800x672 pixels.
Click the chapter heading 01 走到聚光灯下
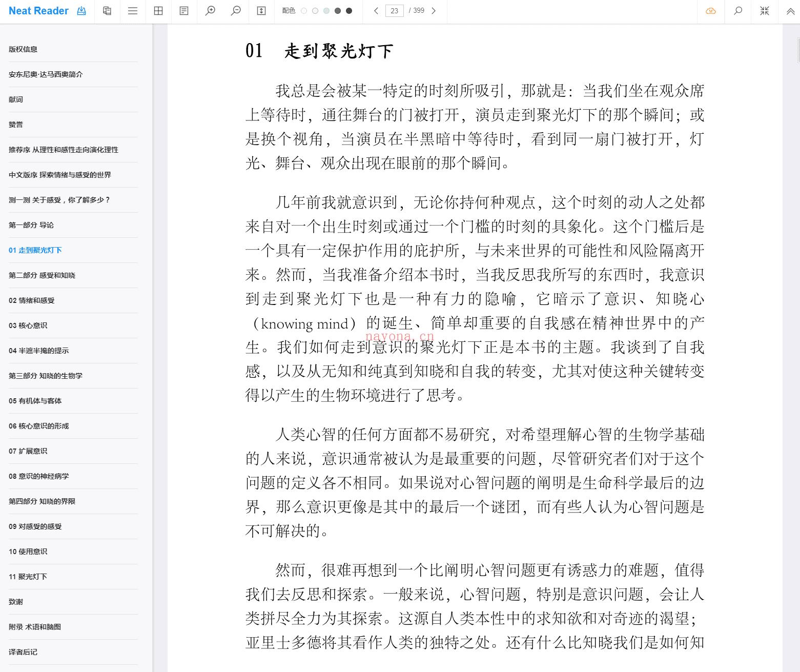pyautogui.click(x=319, y=51)
